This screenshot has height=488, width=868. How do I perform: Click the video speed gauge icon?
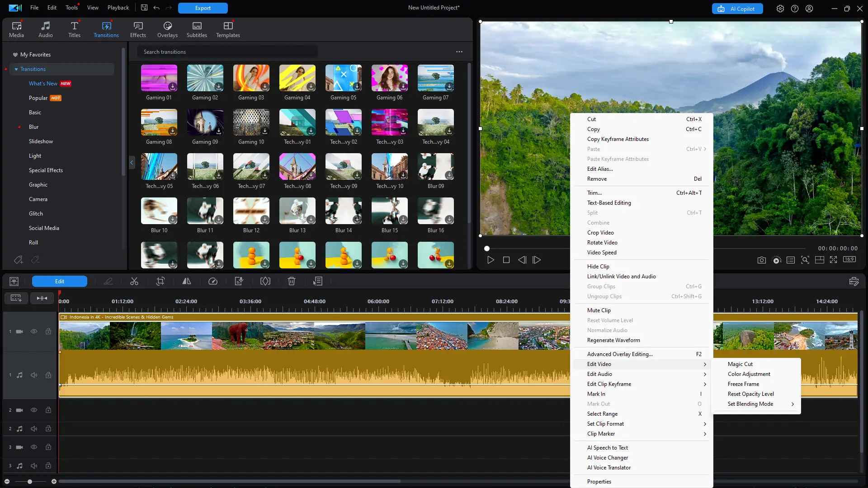pyautogui.click(x=213, y=281)
